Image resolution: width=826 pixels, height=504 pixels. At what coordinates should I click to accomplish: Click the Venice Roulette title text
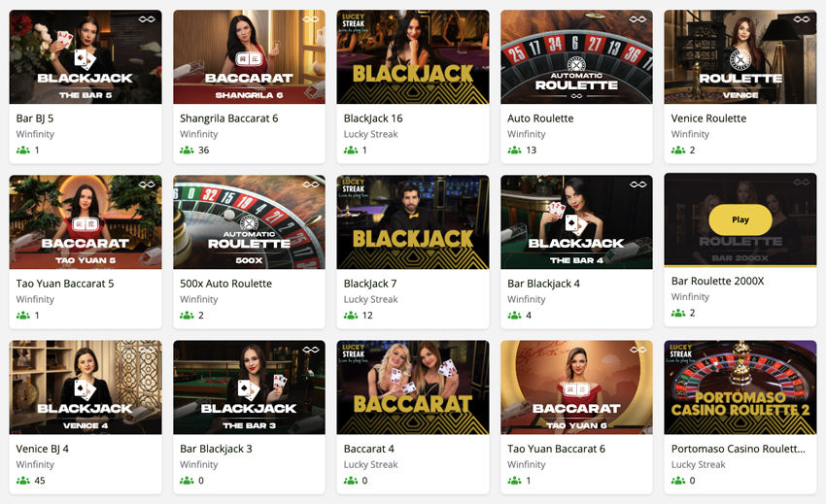tap(708, 118)
